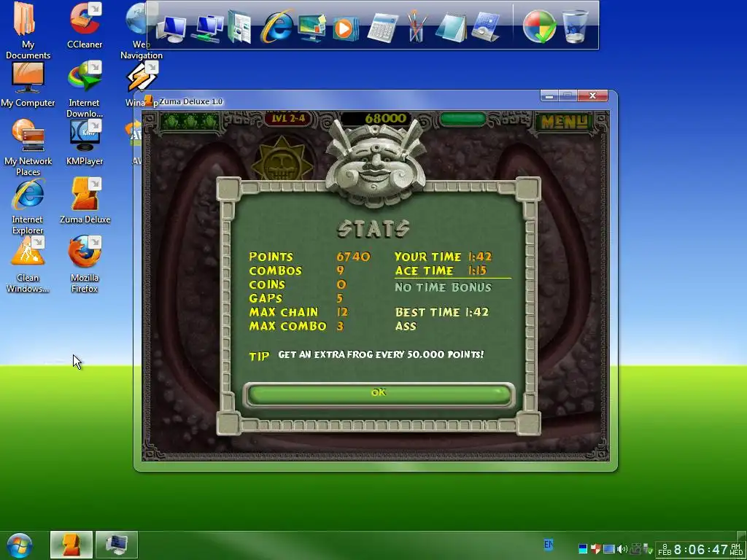747x560 pixels.
Task: Open the documents folder icon in dock
Action: tap(239, 28)
